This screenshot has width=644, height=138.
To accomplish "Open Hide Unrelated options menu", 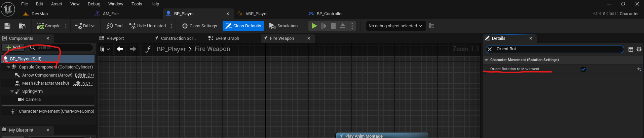I will (x=171, y=26).
